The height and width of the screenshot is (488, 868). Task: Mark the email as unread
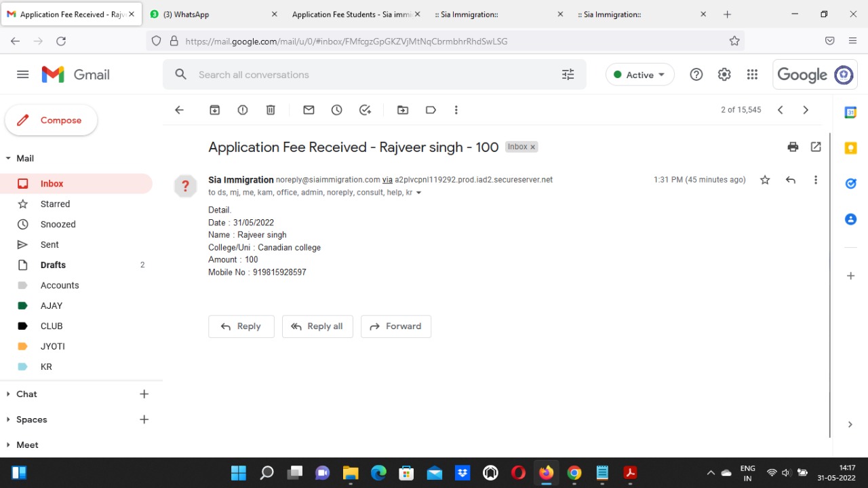(x=309, y=110)
